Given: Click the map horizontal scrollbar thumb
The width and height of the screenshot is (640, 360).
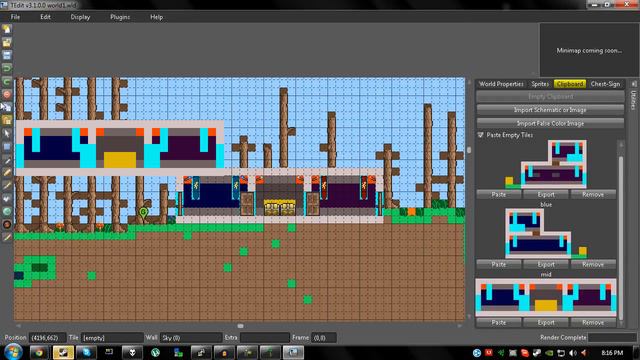Looking at the screenshot, I should tap(240, 326).
